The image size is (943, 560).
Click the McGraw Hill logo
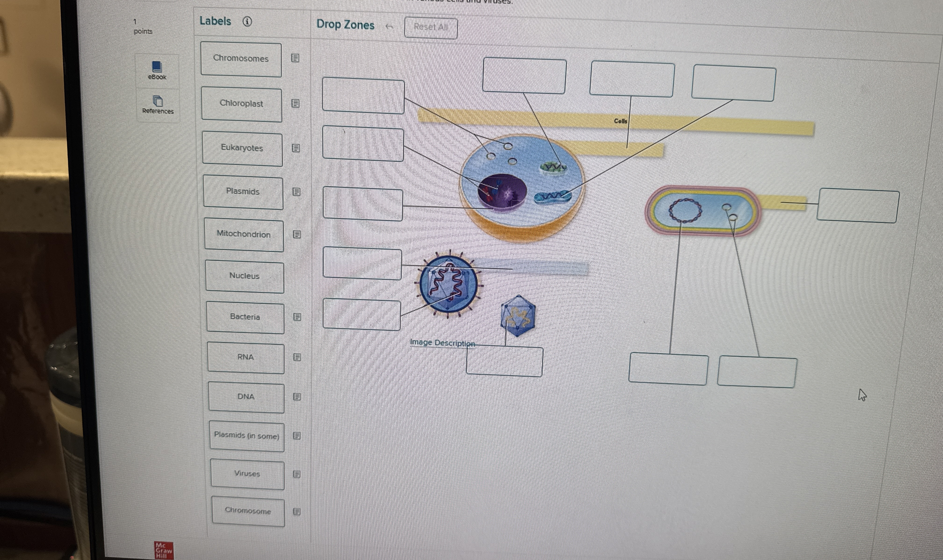pyautogui.click(x=163, y=551)
